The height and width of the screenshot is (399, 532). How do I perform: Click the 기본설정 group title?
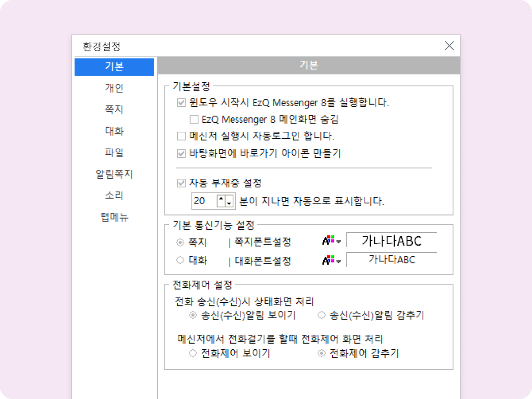[x=191, y=86]
